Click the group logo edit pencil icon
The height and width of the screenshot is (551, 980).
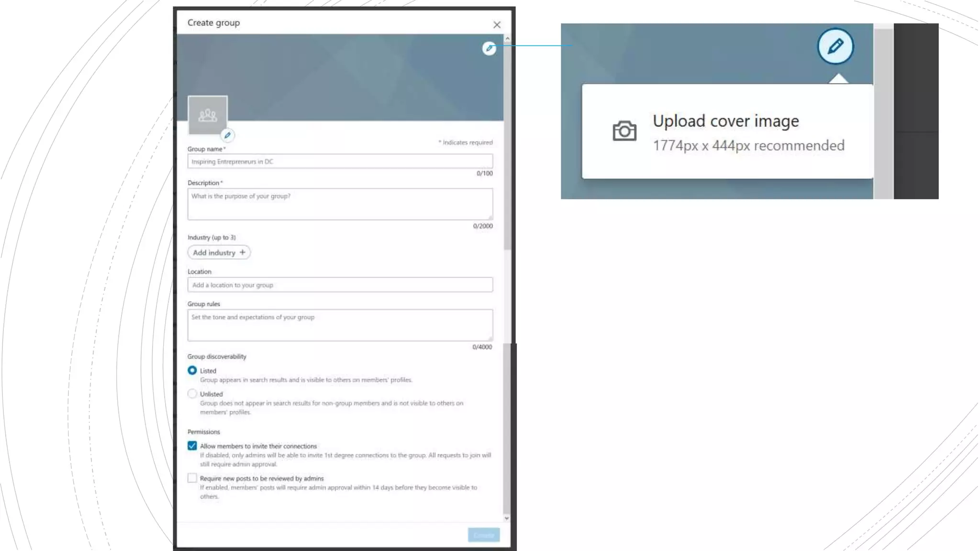228,135
